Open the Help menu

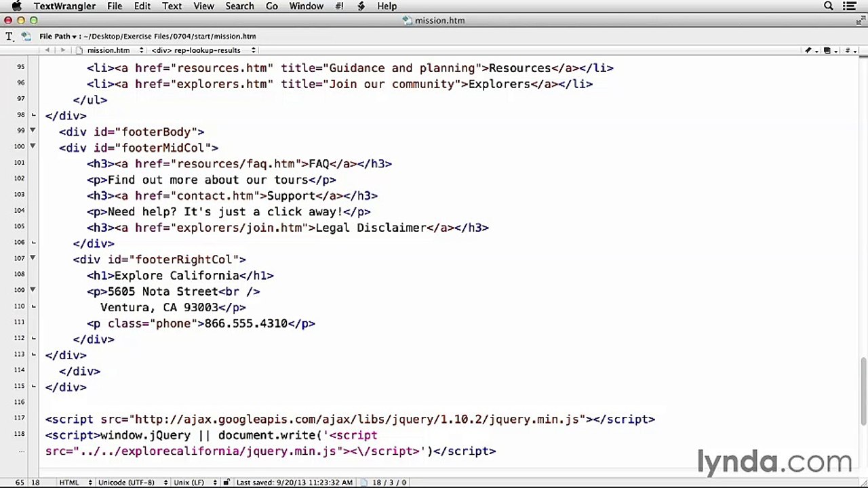point(387,6)
